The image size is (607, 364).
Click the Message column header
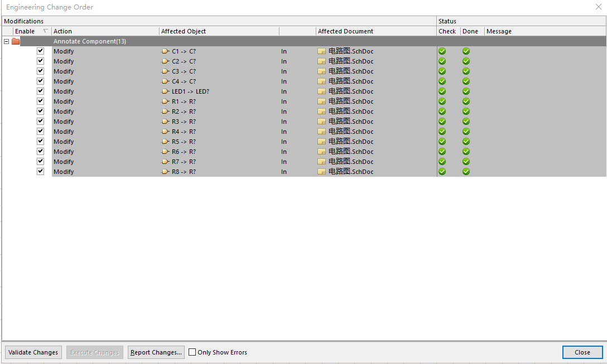click(x=545, y=31)
